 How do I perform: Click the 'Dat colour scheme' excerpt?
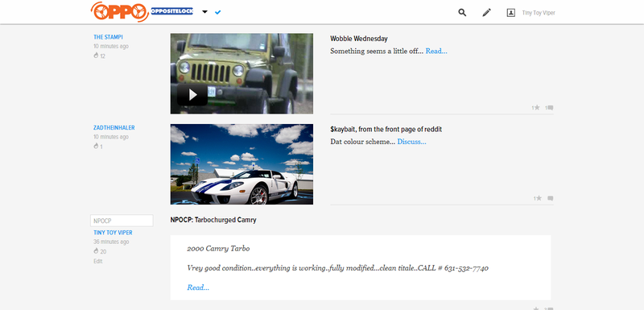pyautogui.click(x=363, y=142)
